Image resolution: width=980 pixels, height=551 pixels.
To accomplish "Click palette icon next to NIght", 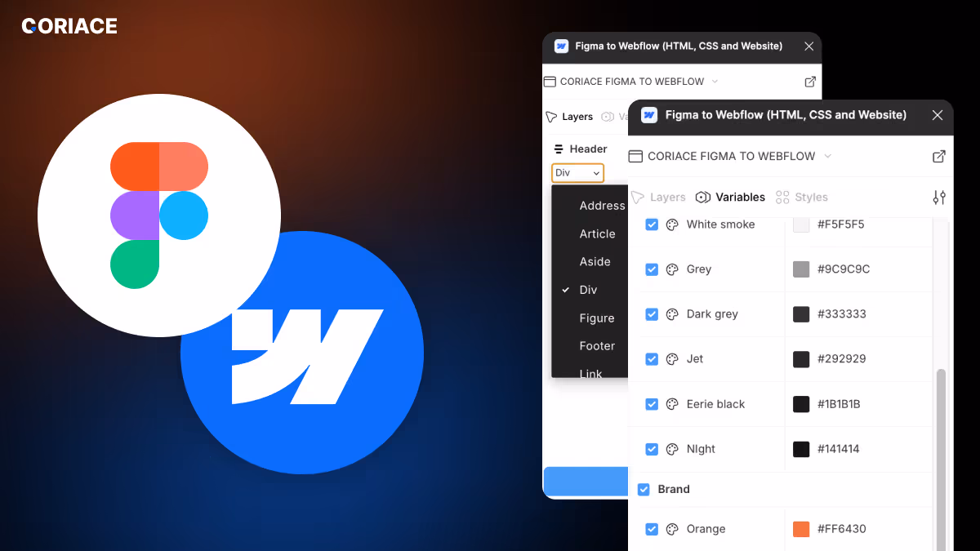I will (x=672, y=449).
